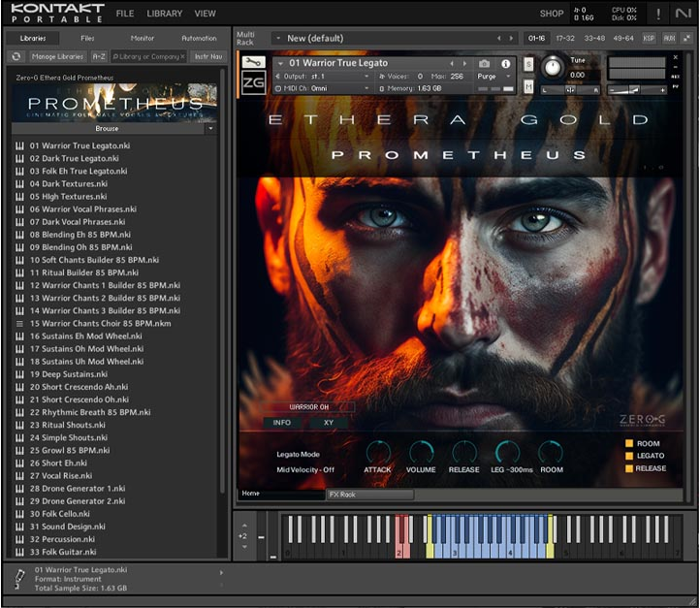Image resolution: width=700 pixels, height=608 pixels.
Task: Click the PV button on instrument header
Action: click(676, 86)
